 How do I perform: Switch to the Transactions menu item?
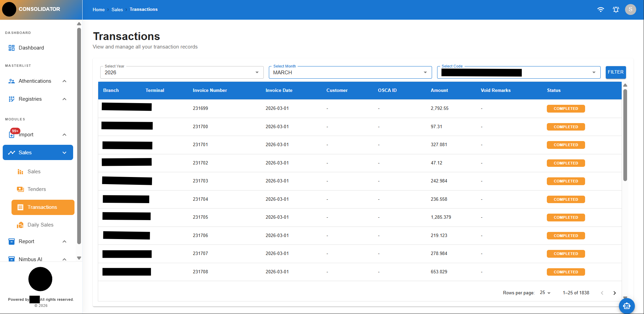(42, 207)
